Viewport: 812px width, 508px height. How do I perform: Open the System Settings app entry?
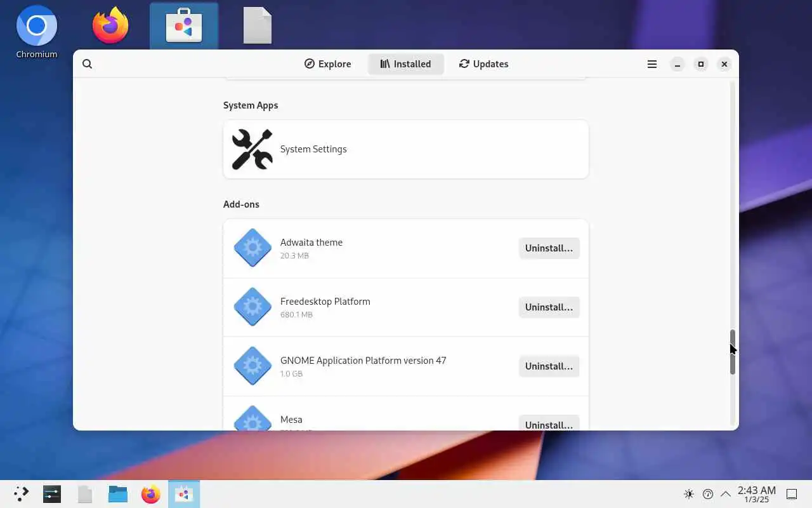pos(406,149)
